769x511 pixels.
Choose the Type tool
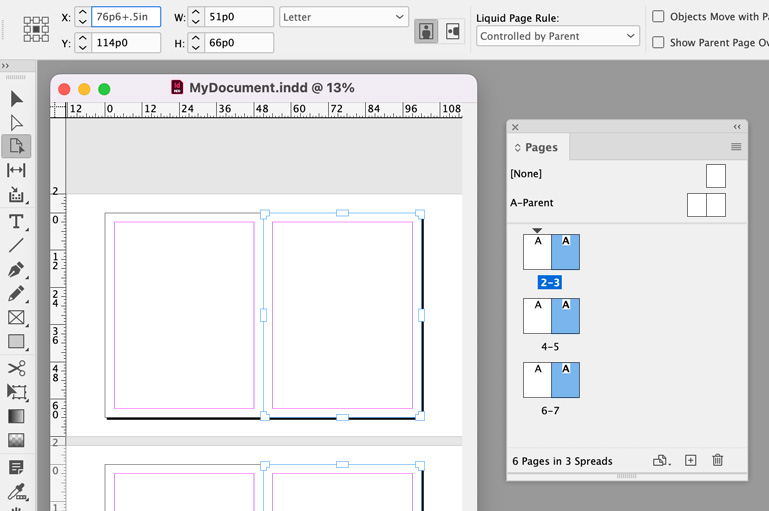coord(16,222)
